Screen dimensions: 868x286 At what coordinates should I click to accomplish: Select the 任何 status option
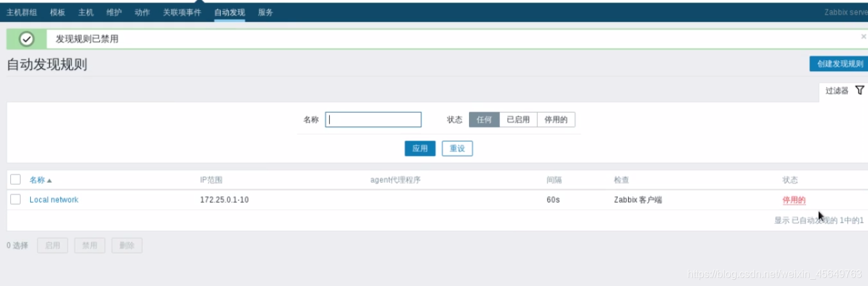(x=484, y=119)
